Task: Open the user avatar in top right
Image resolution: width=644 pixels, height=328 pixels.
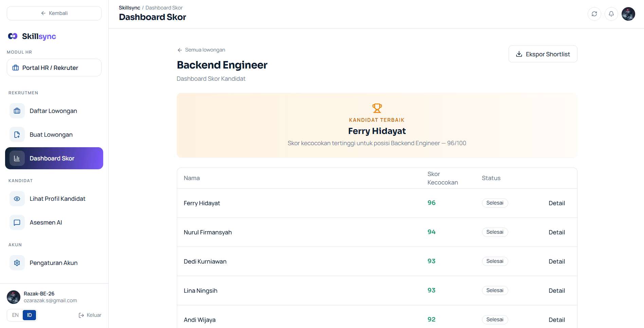Action: pyautogui.click(x=628, y=14)
